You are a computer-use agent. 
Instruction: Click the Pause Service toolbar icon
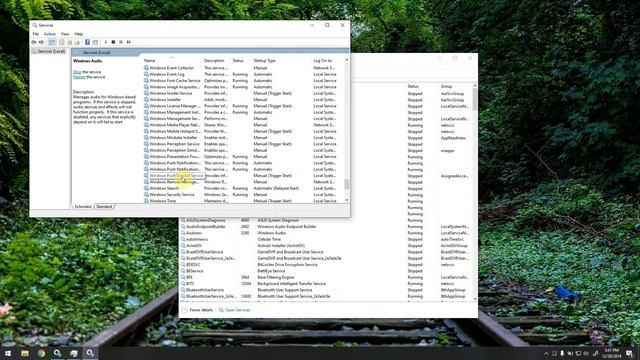click(121, 42)
